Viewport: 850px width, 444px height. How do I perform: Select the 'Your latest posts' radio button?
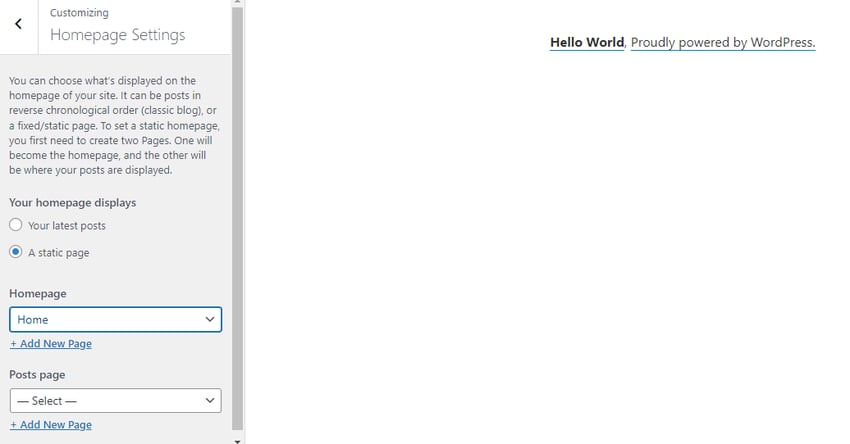pos(16,225)
